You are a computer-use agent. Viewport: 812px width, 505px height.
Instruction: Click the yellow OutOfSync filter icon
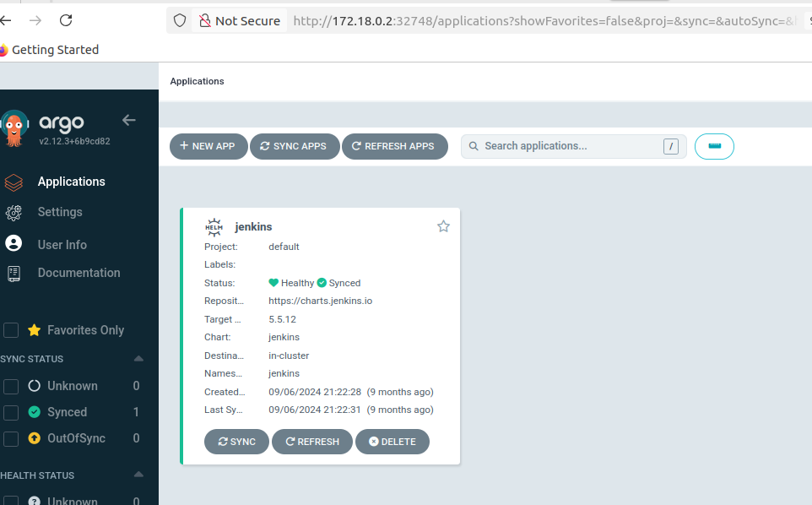tap(34, 438)
